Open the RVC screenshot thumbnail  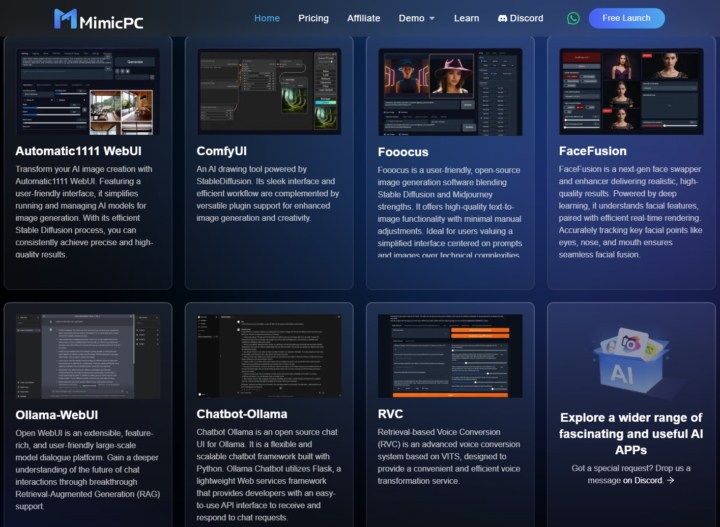click(450, 356)
